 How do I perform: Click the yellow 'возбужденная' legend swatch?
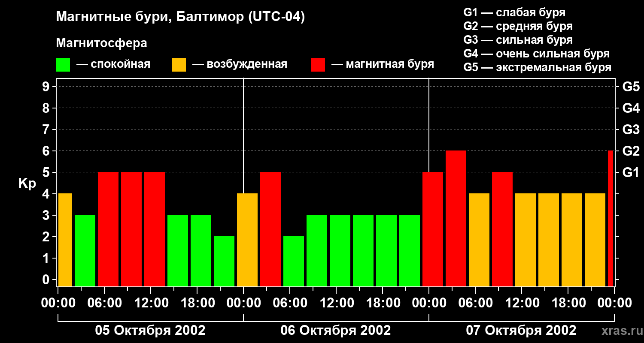pyautogui.click(x=179, y=65)
